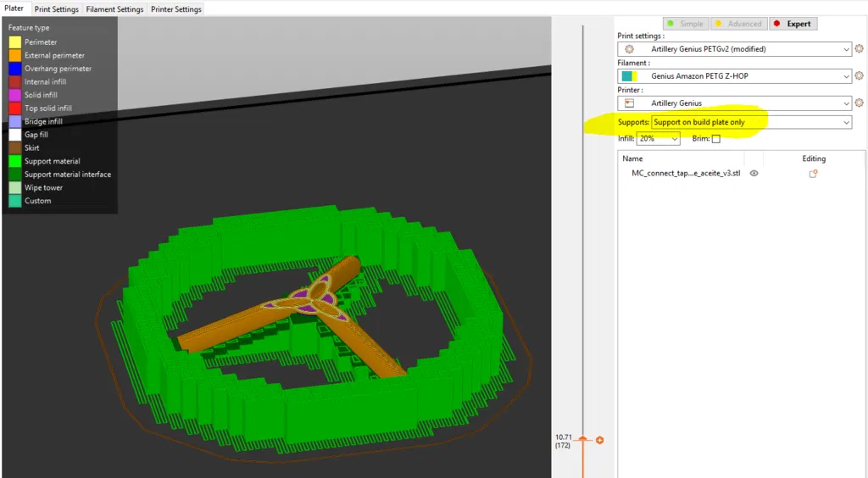Viewport: 868px width, 478px height.
Task: Click the filament color swatch icon
Action: 630,75
